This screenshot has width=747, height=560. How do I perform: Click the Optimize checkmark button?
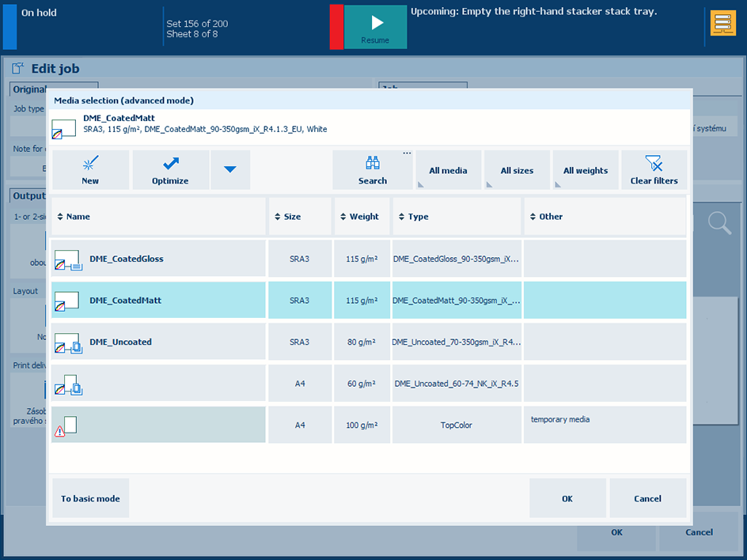coord(171,170)
